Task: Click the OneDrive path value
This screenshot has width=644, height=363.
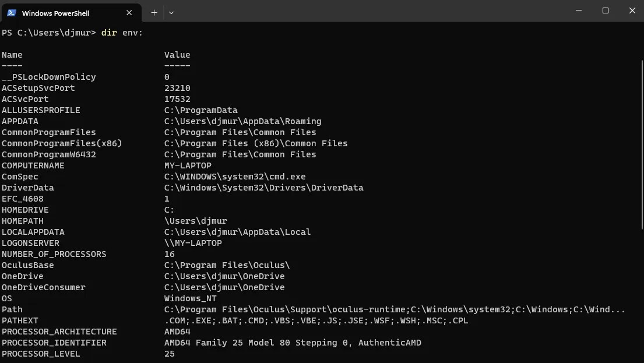Action: point(220,276)
